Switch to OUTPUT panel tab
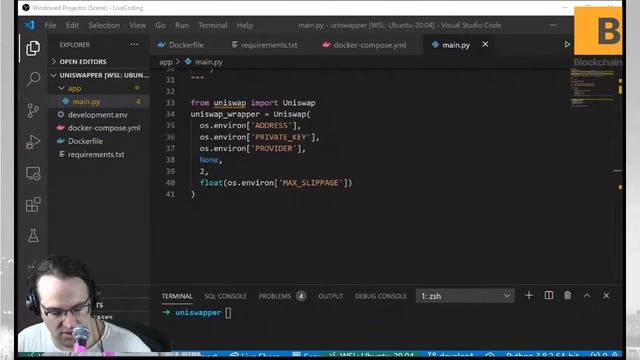This screenshot has height=360, width=640. pyautogui.click(x=331, y=296)
